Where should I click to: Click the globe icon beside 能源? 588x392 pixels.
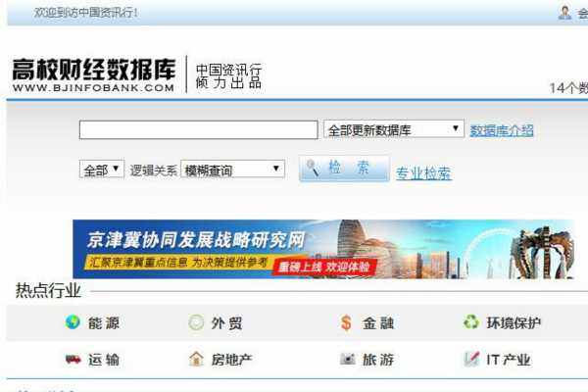[73, 322]
